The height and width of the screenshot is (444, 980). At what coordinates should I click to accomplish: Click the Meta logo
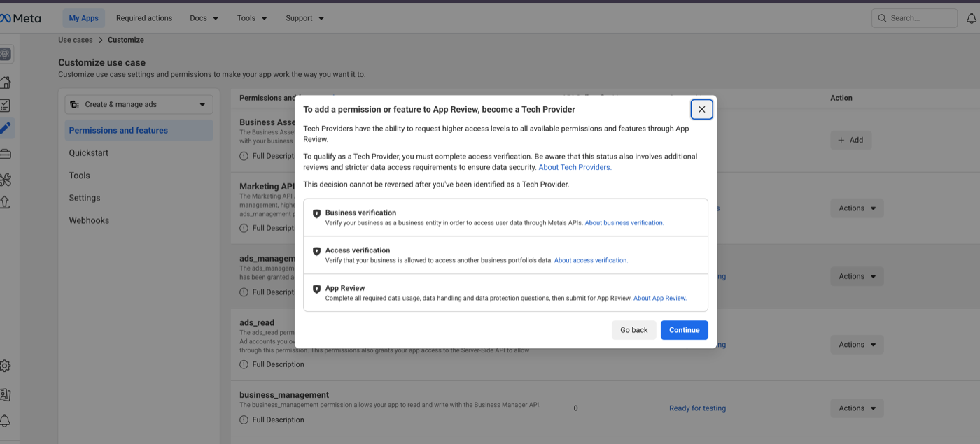[20, 18]
